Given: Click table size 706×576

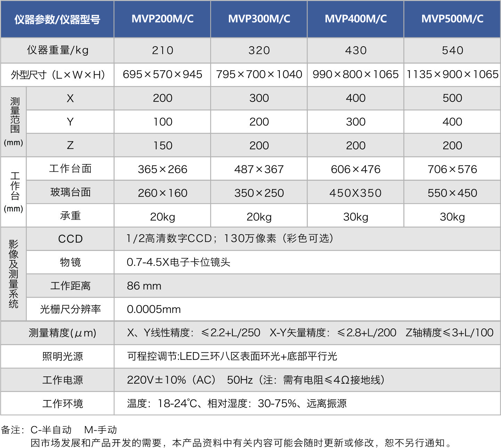Looking at the screenshot, I should 452,169.
